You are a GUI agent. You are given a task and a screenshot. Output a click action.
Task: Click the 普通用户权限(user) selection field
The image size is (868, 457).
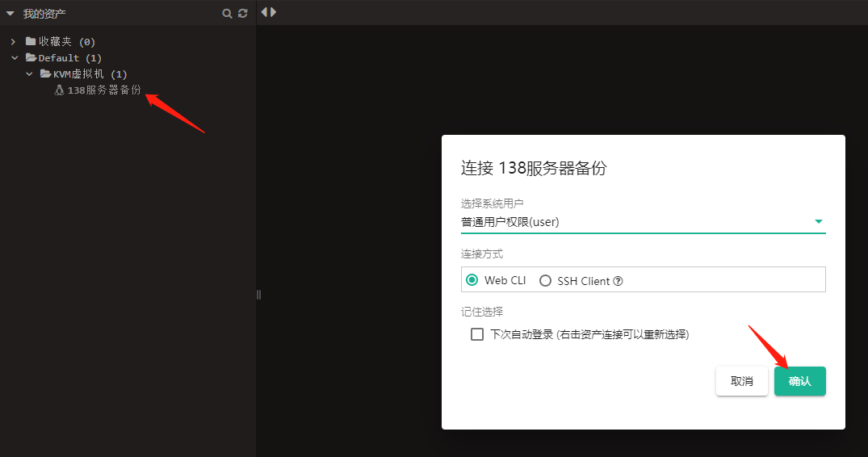tap(644, 222)
